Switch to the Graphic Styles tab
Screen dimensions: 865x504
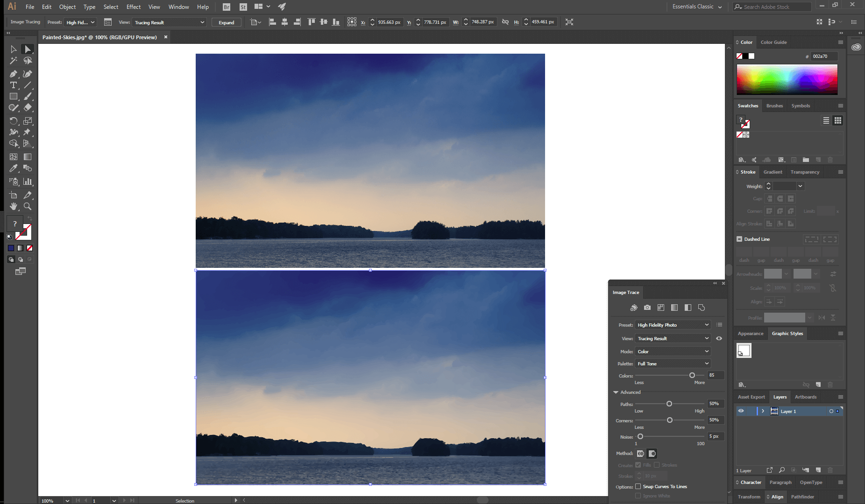pyautogui.click(x=787, y=333)
